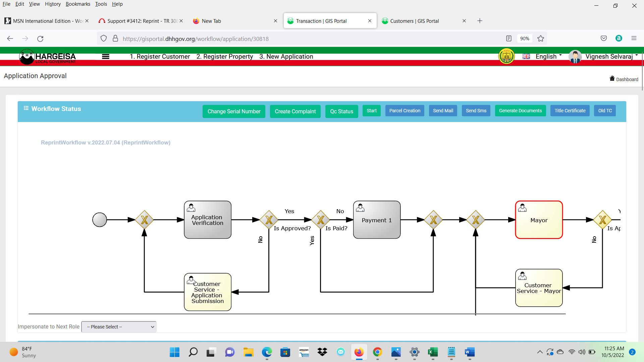Click the UK flag language icon
The image size is (644, 362).
tap(526, 56)
